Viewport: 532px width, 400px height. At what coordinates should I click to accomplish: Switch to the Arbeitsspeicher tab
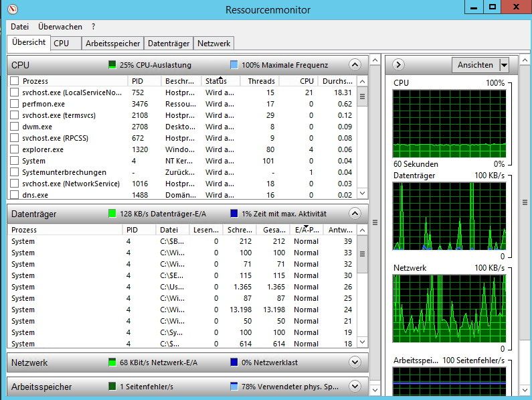pyautogui.click(x=112, y=43)
